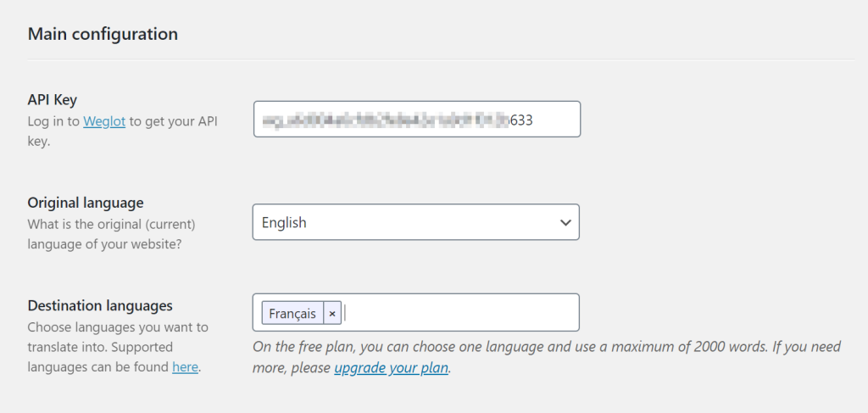Open the Weglot login link

click(x=104, y=121)
